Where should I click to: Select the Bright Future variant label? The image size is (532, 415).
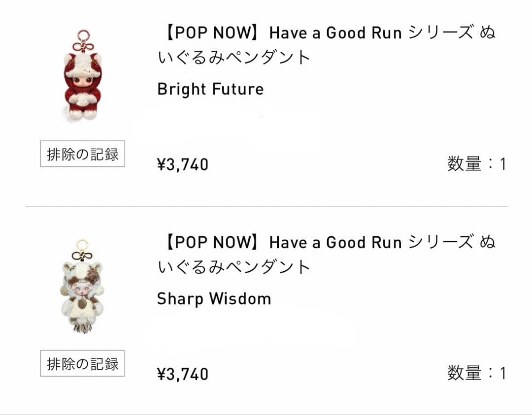209,90
